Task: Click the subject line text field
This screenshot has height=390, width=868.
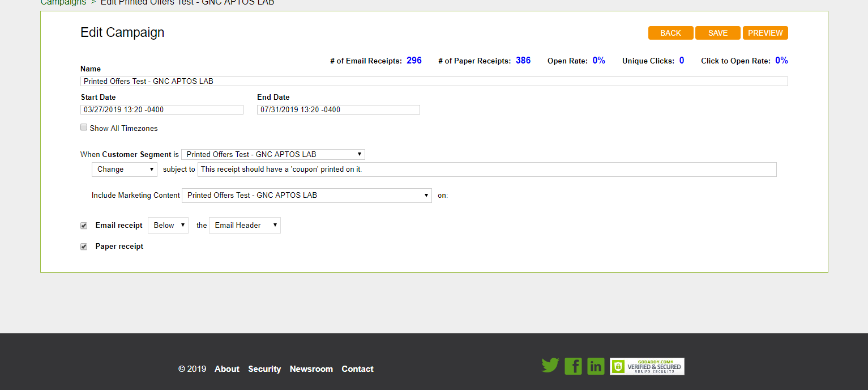Action: pyautogui.click(x=487, y=169)
